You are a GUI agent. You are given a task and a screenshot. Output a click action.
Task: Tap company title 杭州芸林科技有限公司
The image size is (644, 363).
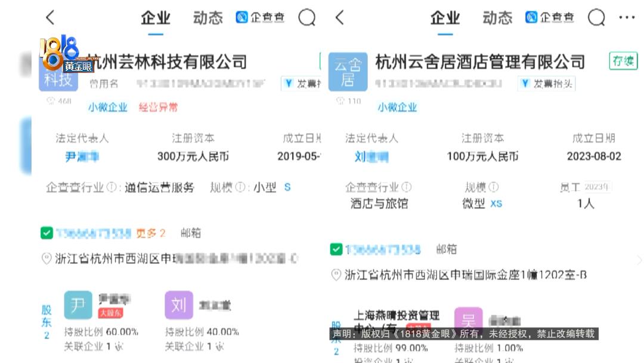pyautogui.click(x=167, y=62)
